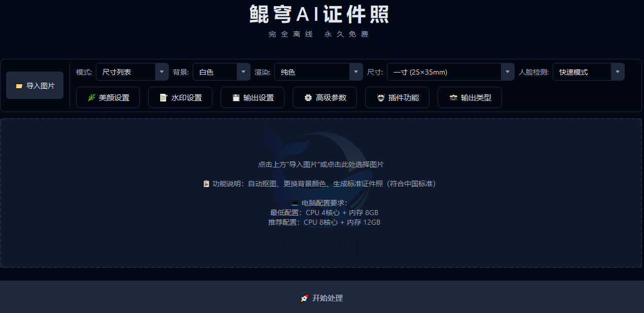This screenshot has width=644, height=313.
Task: Open the 人脸检测 dropdown showing 快速模式
Action: (588, 72)
